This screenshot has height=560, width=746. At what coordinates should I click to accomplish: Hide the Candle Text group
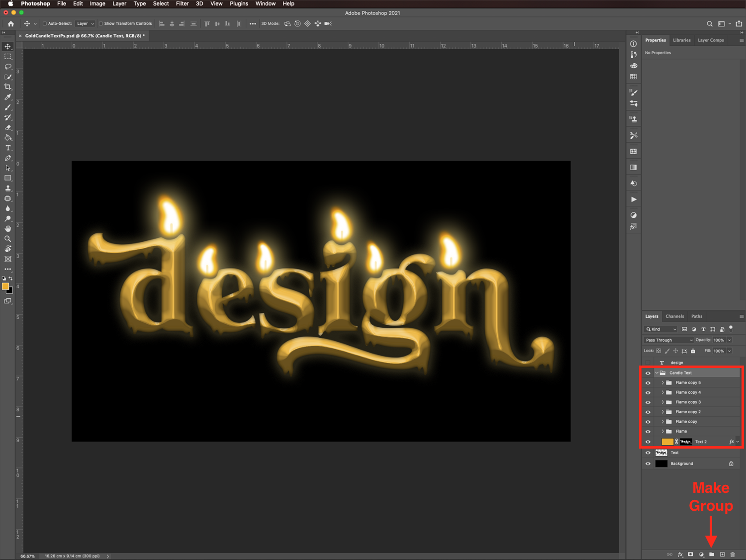(x=648, y=373)
